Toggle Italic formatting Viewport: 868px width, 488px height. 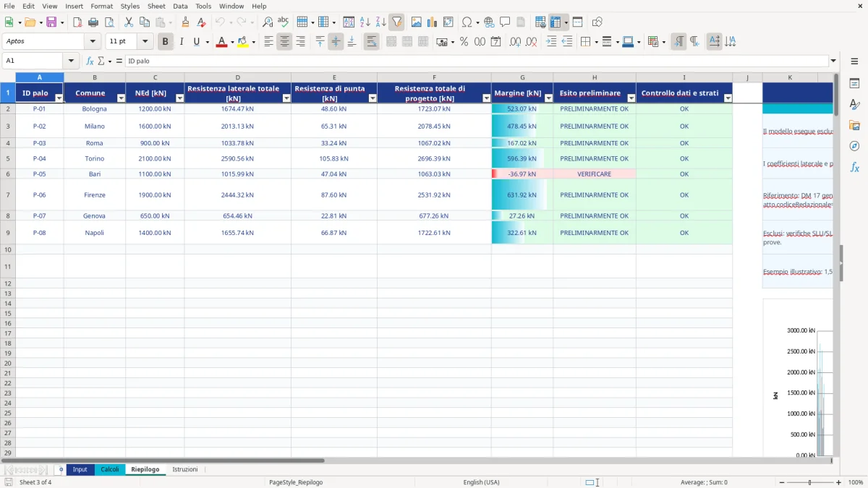(x=182, y=42)
